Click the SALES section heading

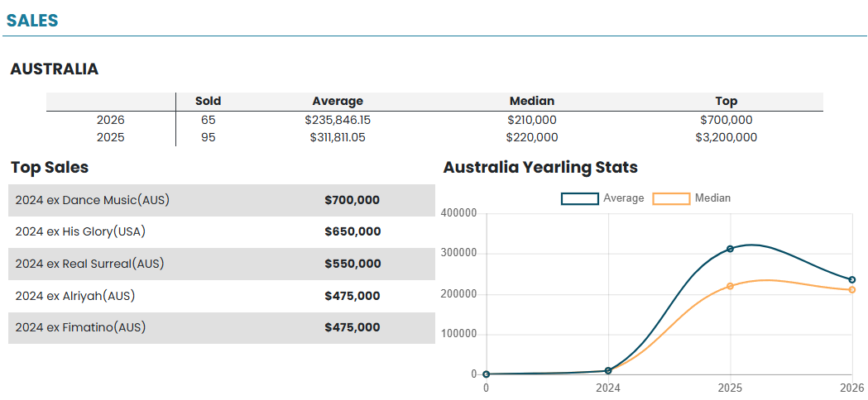32,21
